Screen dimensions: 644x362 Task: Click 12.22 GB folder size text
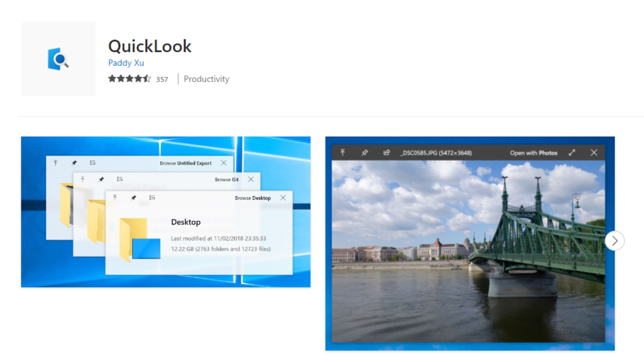pyautogui.click(x=221, y=249)
